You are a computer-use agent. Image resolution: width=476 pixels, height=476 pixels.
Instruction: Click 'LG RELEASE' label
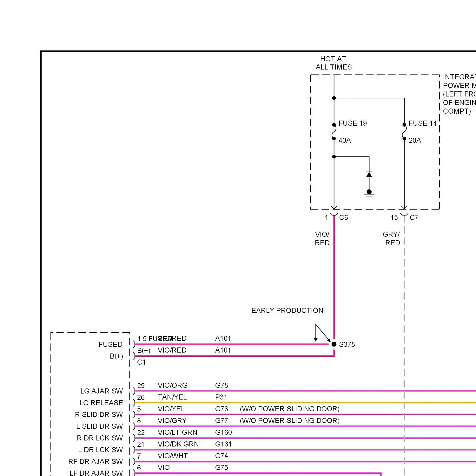coord(101,403)
